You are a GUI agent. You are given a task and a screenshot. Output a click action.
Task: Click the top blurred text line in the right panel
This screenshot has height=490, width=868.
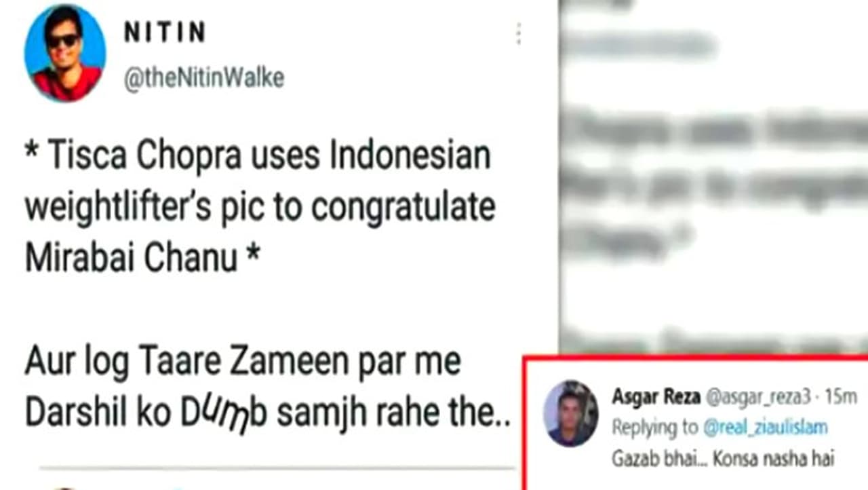641,45
